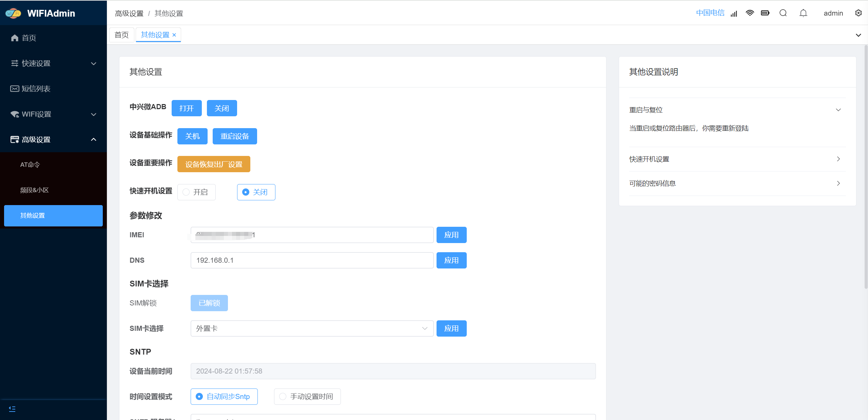The image size is (868, 420).
Task: Open the SIM卡选择 dropdown showing 外置卡
Action: click(x=312, y=328)
